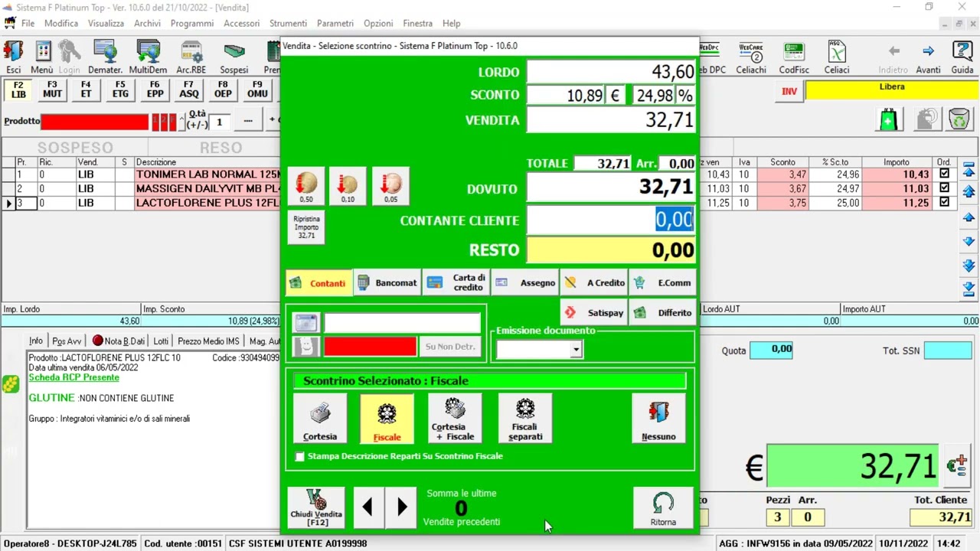Click the Satispay payment button
This screenshot has width=980, height=551.
tap(594, 312)
